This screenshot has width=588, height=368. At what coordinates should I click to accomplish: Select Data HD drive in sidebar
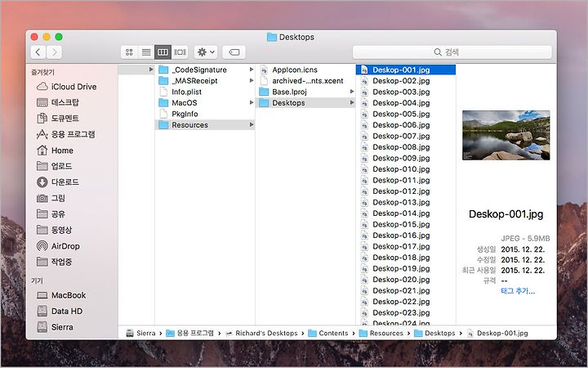coord(60,311)
